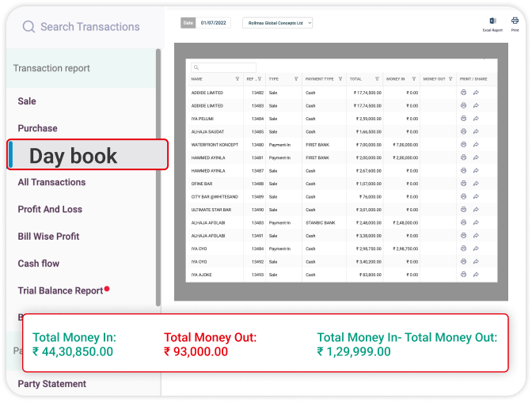Viewport: 532px width, 402px height.
Task: Open the TOTAL column filter
Action: coord(377,78)
